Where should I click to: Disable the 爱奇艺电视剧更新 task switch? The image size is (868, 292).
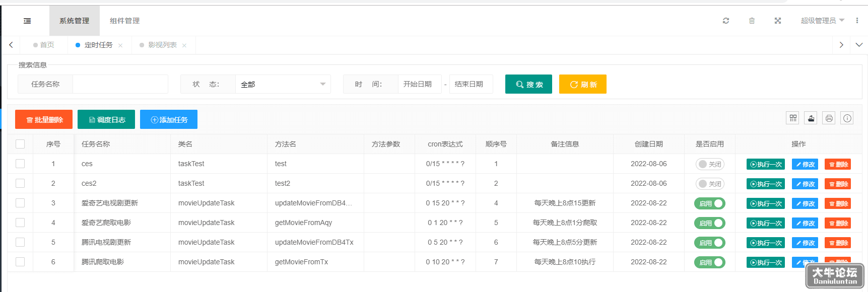[x=710, y=203]
